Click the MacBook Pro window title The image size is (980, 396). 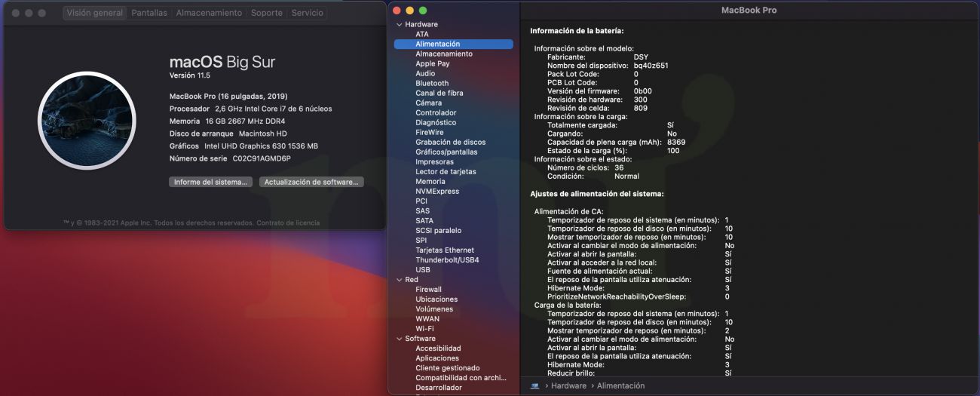tap(749, 11)
